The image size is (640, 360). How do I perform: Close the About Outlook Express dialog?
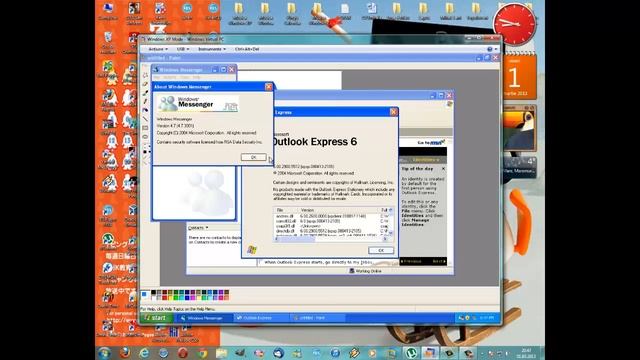393,112
